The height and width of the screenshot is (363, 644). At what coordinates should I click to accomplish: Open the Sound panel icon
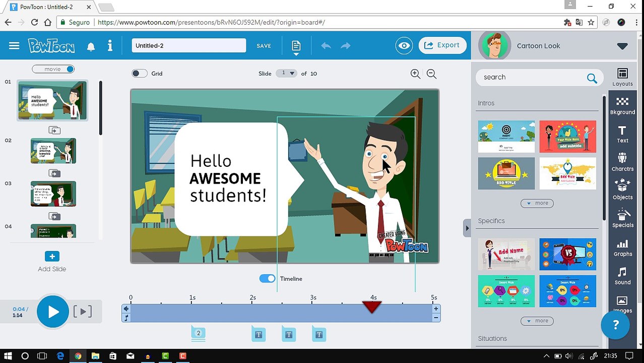pyautogui.click(x=622, y=276)
